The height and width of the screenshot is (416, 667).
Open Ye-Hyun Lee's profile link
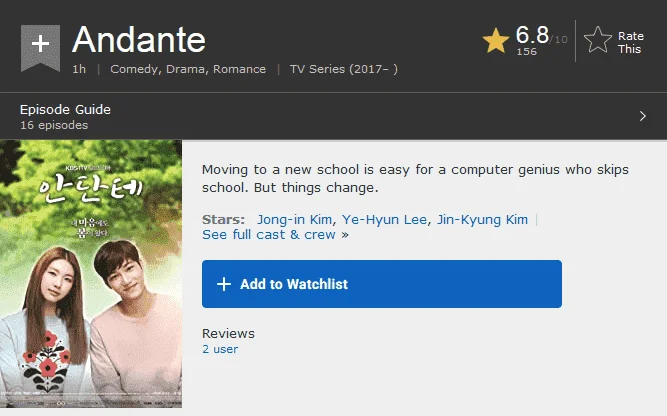coord(384,219)
